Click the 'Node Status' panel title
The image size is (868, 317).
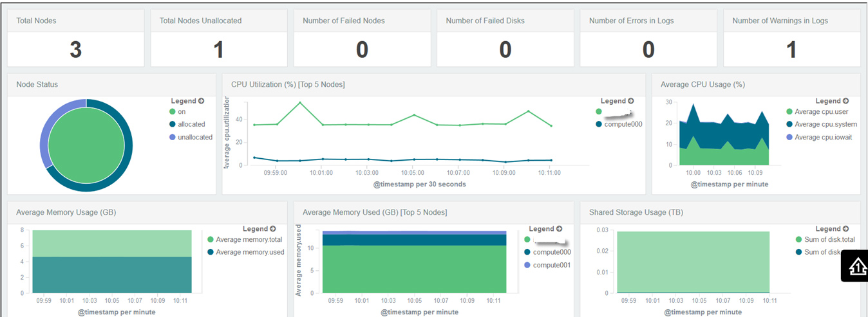pyautogui.click(x=37, y=84)
